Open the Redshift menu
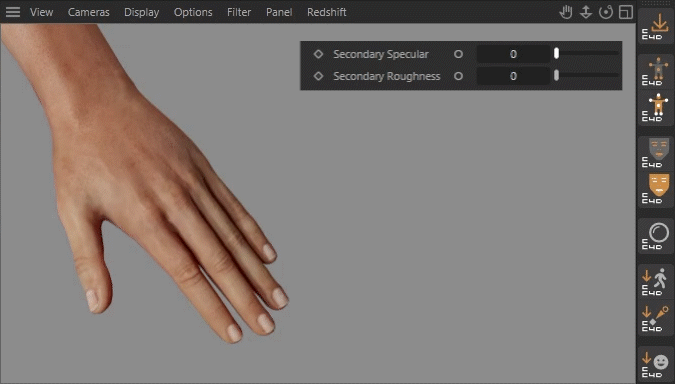This screenshot has width=675, height=384. pos(327,12)
